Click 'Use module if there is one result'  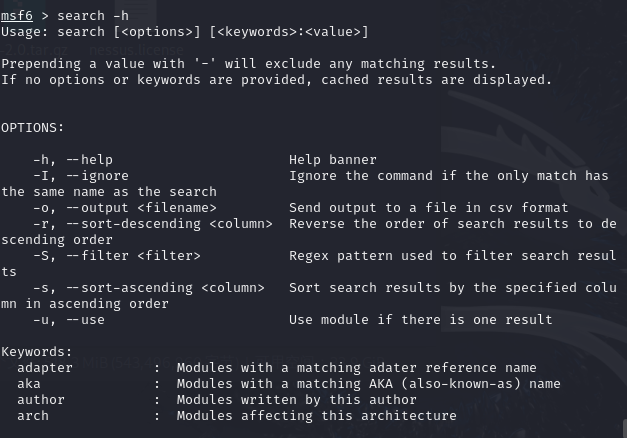[x=421, y=320]
